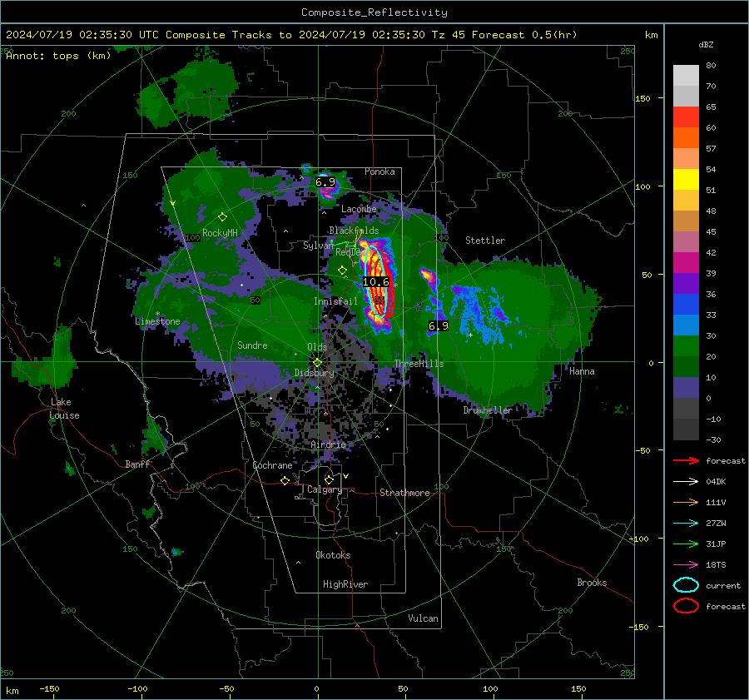Click the 'Annot: tops (km)' annotation text
Image resolution: width=749 pixels, height=700 pixels.
click(x=58, y=56)
